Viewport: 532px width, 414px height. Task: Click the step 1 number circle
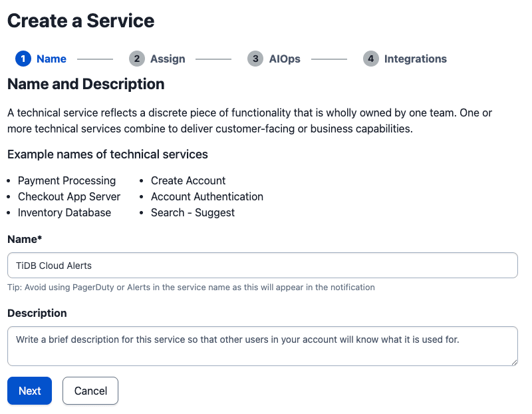coord(23,59)
